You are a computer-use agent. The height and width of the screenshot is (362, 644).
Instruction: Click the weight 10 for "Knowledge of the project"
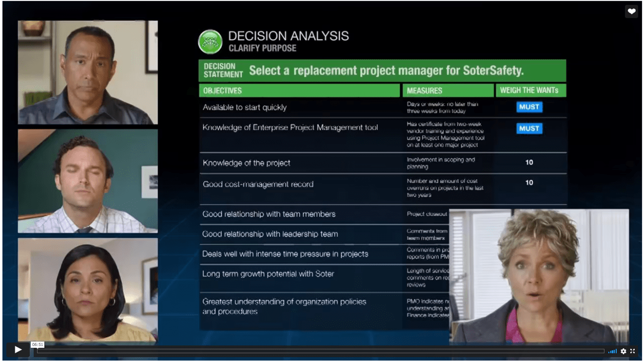pos(529,162)
